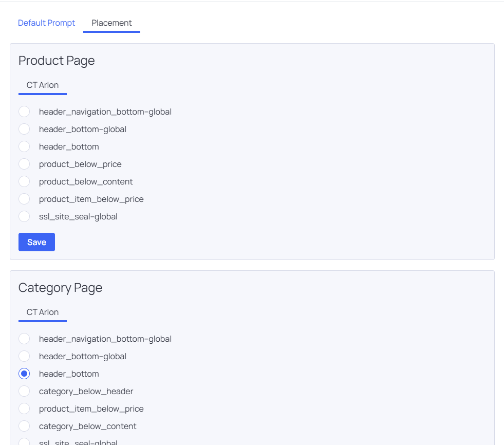The image size is (504, 445).
Task: Click the Save button in Product Page
Action: point(36,242)
